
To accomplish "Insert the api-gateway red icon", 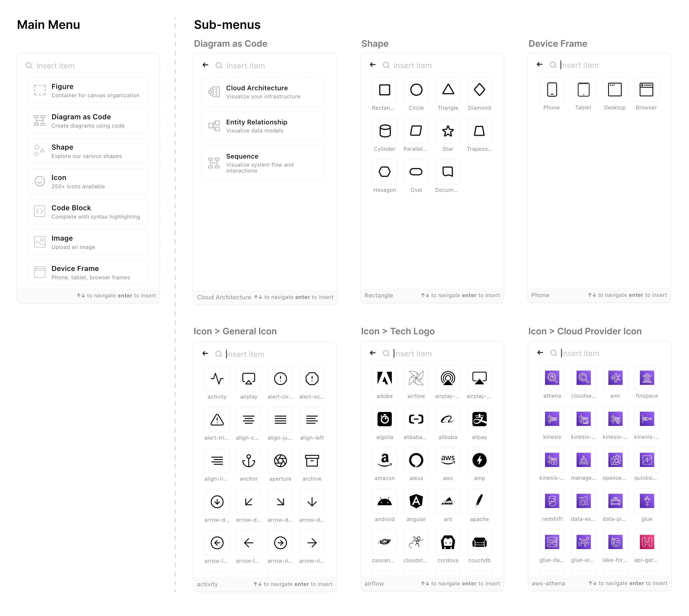I will tap(646, 542).
